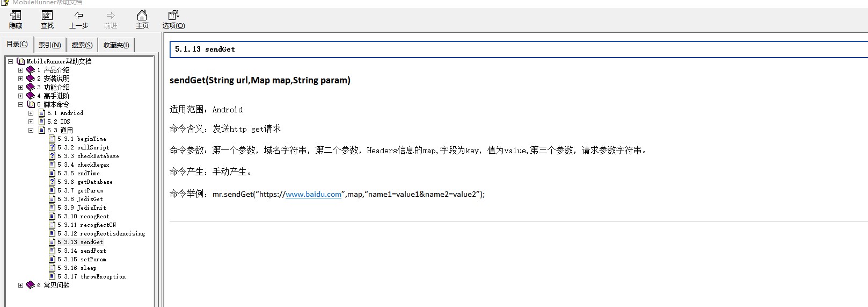Open the 5.3.16 sleep topic
The width and height of the screenshot is (868, 307).
[77, 268]
